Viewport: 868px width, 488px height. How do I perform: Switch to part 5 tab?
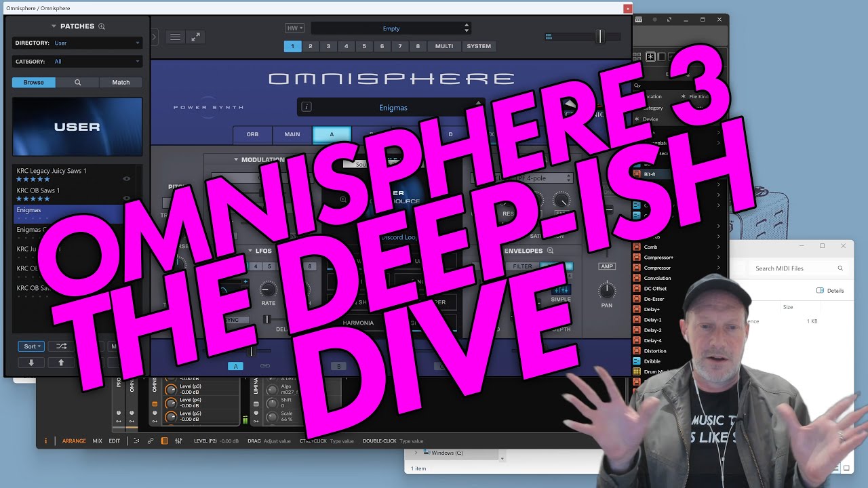364,46
